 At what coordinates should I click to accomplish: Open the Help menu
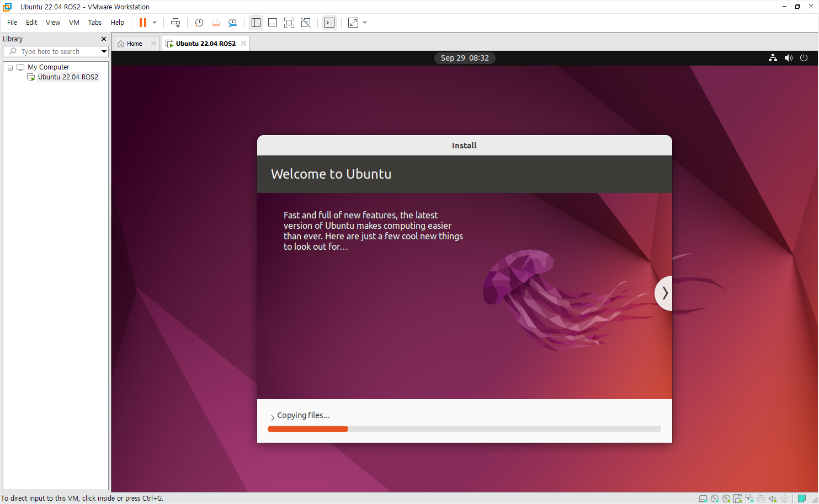click(117, 23)
